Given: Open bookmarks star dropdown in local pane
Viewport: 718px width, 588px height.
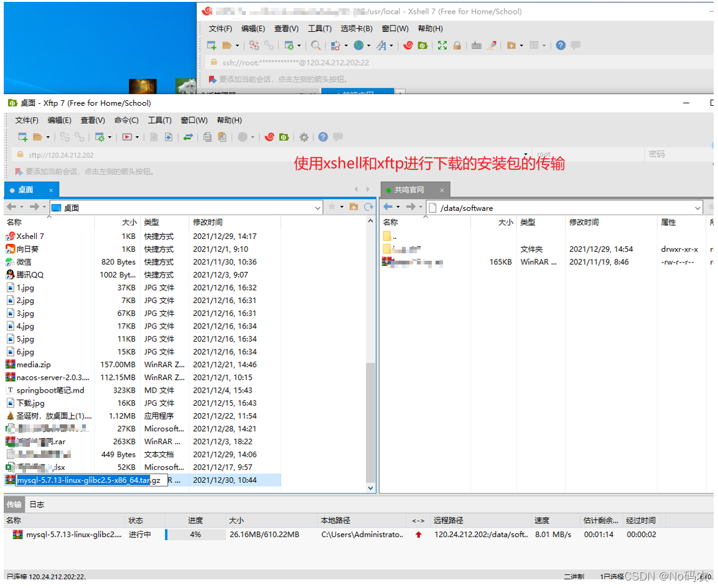Looking at the screenshot, I should [342, 207].
